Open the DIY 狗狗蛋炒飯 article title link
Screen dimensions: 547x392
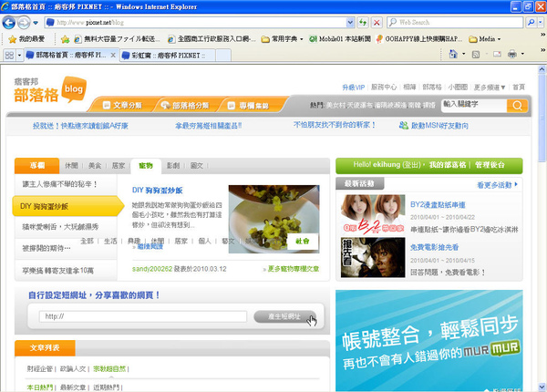click(158, 191)
